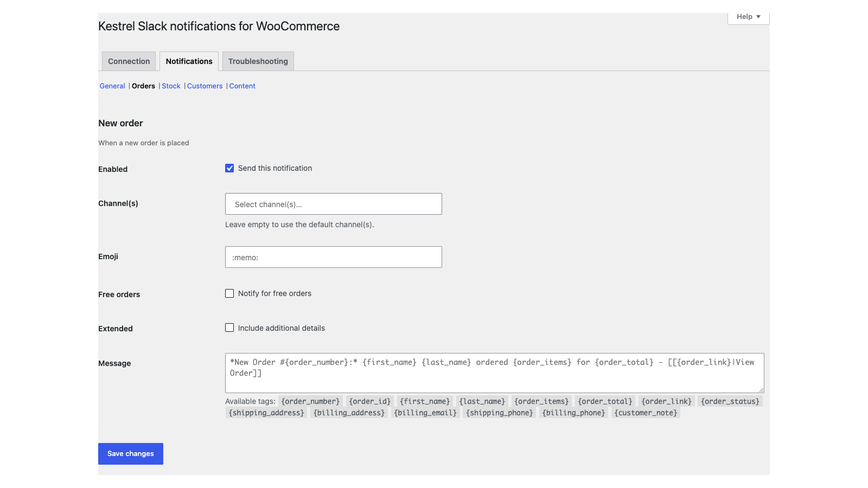Open the Content notifications section
Screen dimensions: 868x488
pos(242,86)
